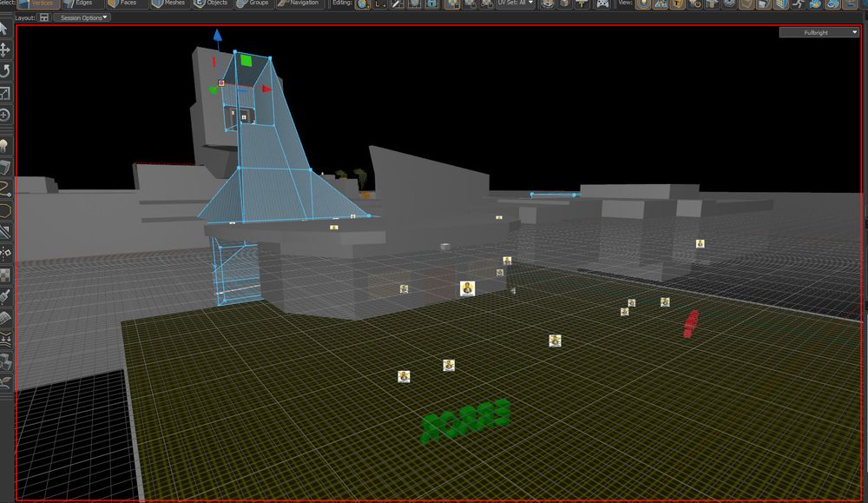This screenshot has width=868, height=503.
Task: Select the Polygon tool
Action: tap(5, 210)
